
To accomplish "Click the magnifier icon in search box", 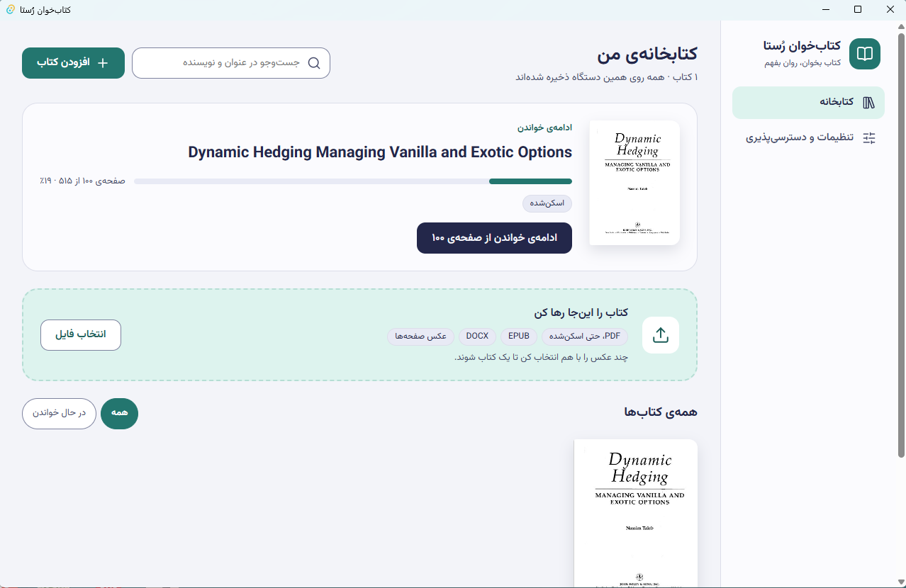I will [x=314, y=63].
